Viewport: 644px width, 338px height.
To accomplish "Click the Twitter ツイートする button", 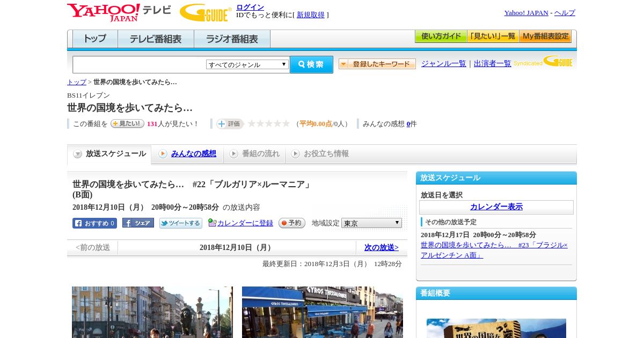I will (181, 223).
